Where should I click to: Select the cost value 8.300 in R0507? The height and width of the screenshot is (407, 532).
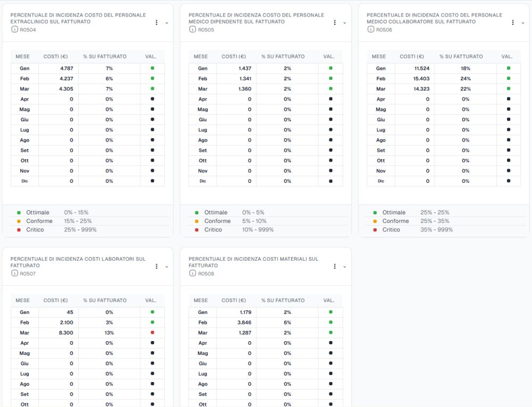66,333
